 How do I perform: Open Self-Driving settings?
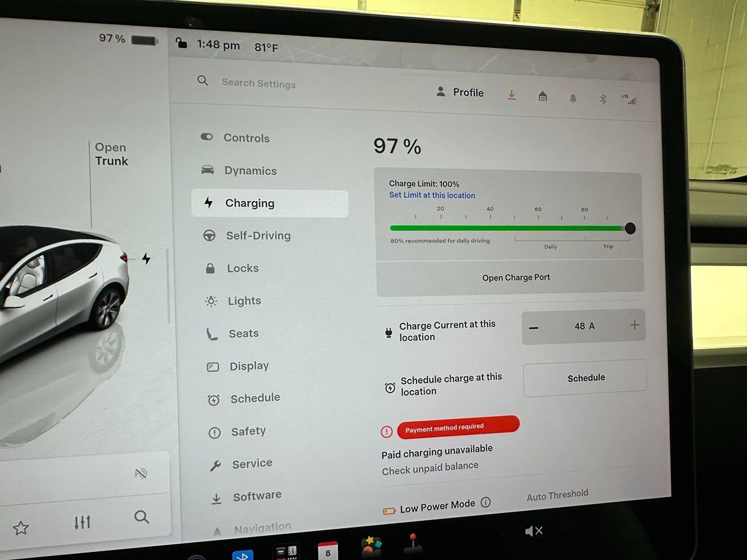[x=247, y=235]
